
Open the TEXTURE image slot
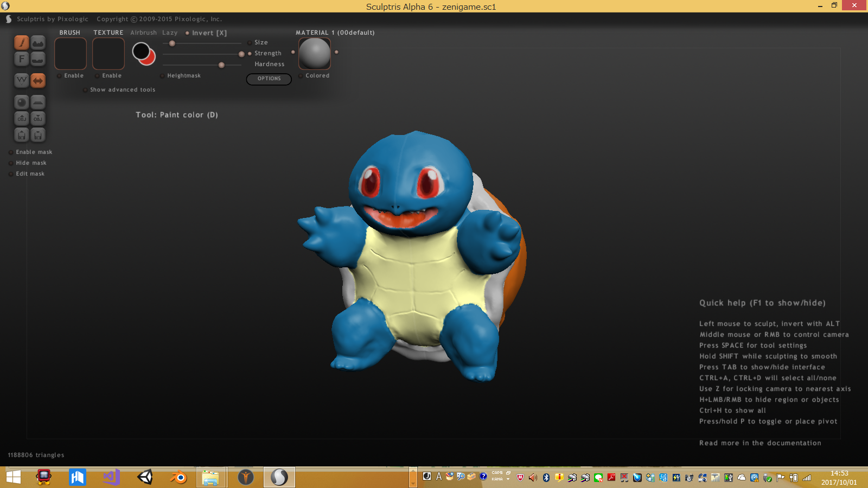pyautogui.click(x=108, y=54)
